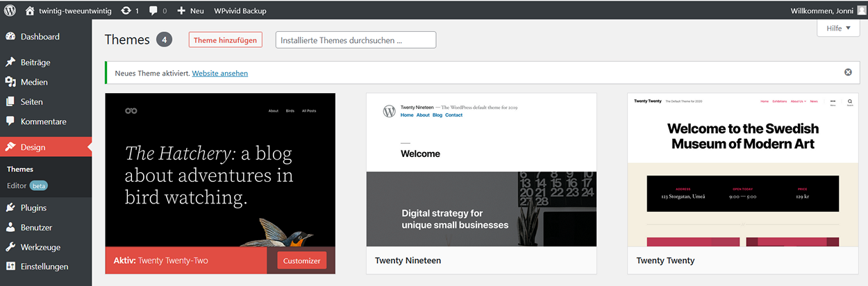
Task: Click the home icon beside twintig-tweeuntwintig
Action: click(x=30, y=10)
